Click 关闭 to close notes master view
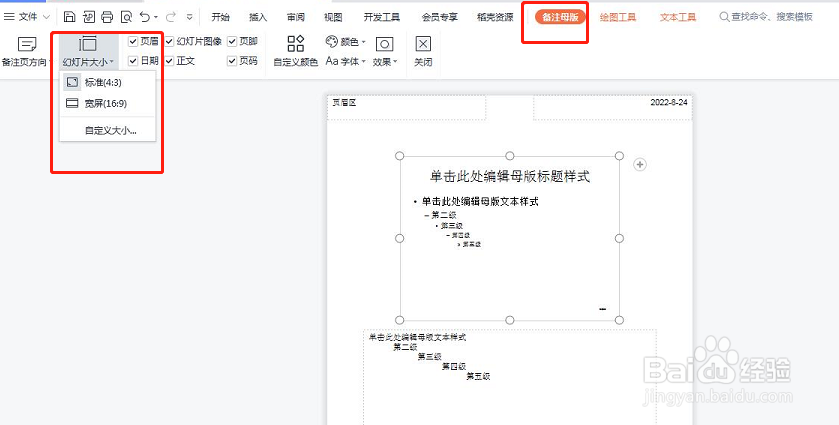 tap(423, 51)
